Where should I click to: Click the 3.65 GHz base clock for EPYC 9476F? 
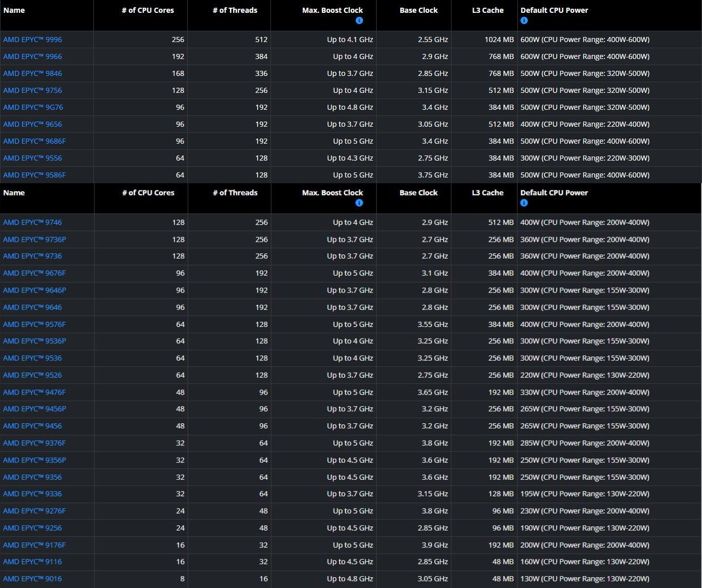coord(433,392)
